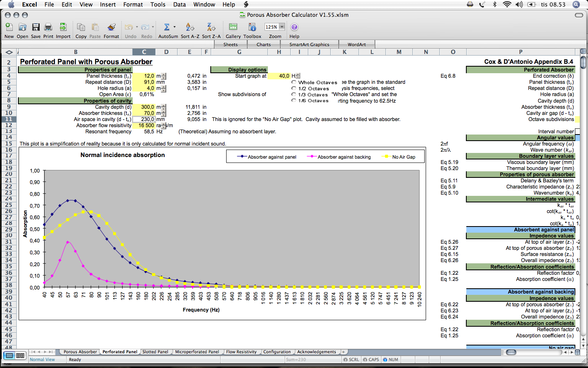The width and height of the screenshot is (588, 368).
Task: Click the select-all corner of the sheet
Action: (9, 52)
